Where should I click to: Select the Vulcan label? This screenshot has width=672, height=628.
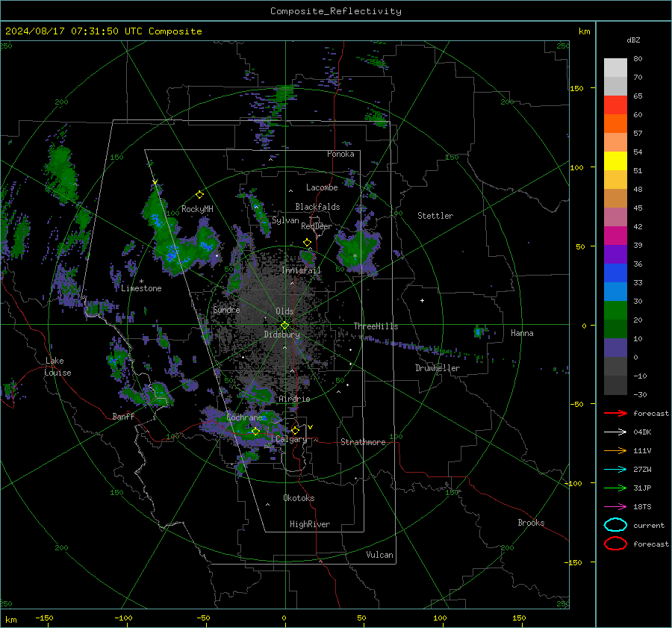pyautogui.click(x=380, y=555)
